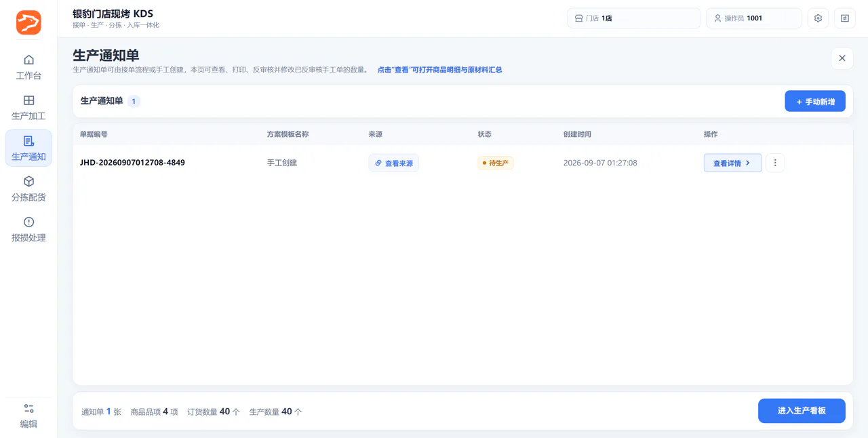This screenshot has height=438, width=868.
Task: Click the 方案模板名称 column header
Action: (288, 134)
